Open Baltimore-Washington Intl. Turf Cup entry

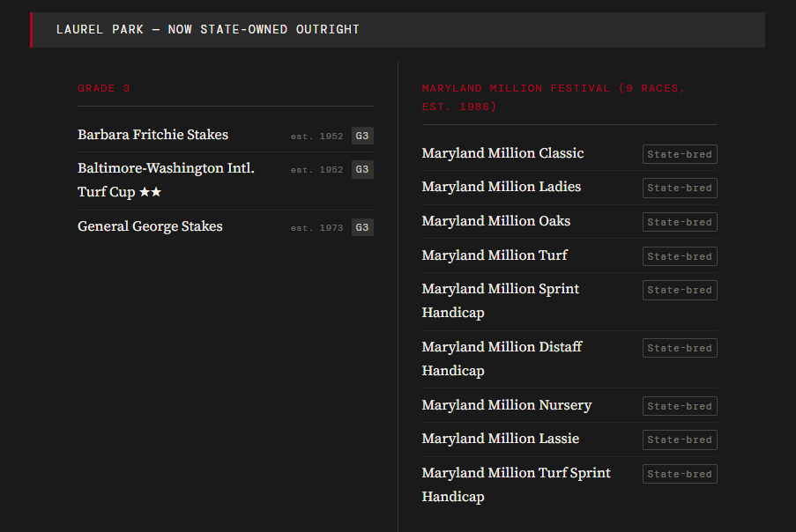tap(226, 181)
